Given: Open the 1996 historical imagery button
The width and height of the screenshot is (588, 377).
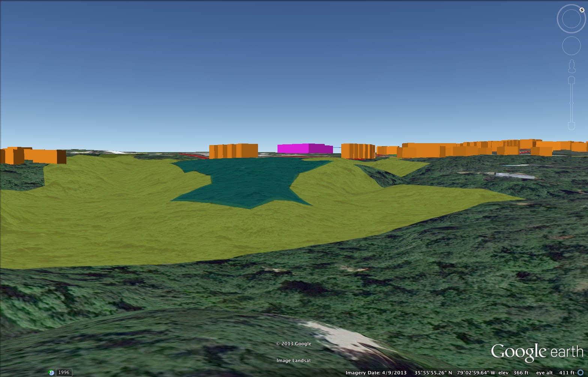Looking at the screenshot, I should 64,373.
